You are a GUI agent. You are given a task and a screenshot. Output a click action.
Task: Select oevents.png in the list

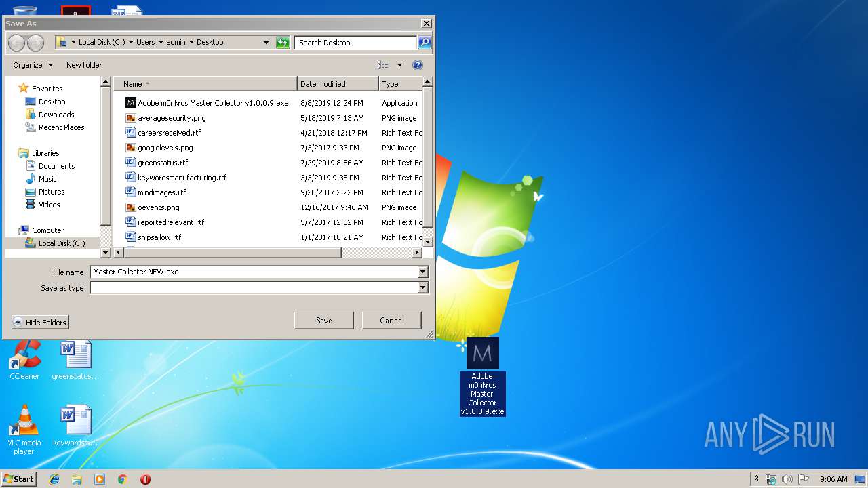[159, 207]
